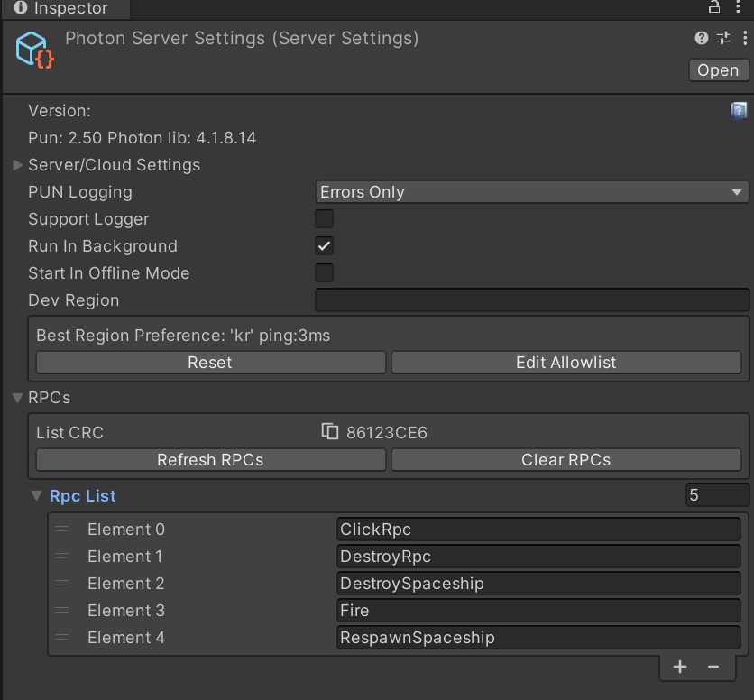Select the Element 0 drag handle
Screen dimensions: 754x700
(61, 530)
